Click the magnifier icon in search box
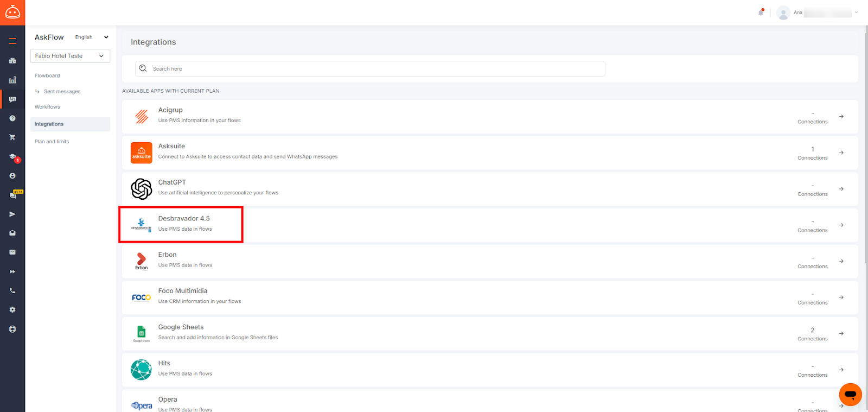This screenshot has width=868, height=412. click(x=143, y=68)
